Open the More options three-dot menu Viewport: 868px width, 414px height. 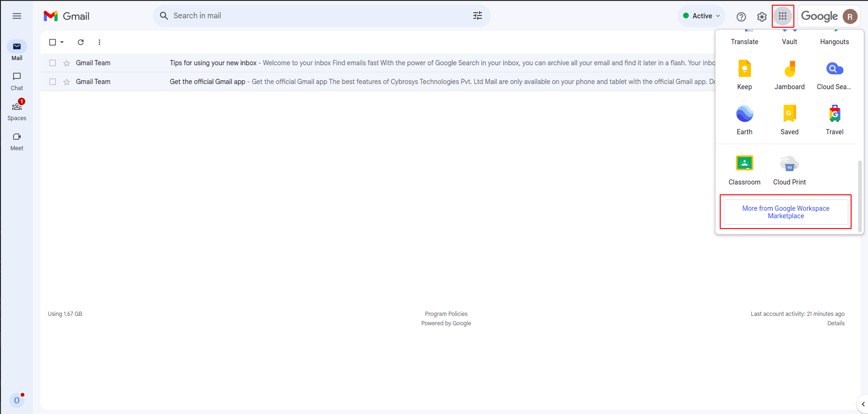pos(99,42)
